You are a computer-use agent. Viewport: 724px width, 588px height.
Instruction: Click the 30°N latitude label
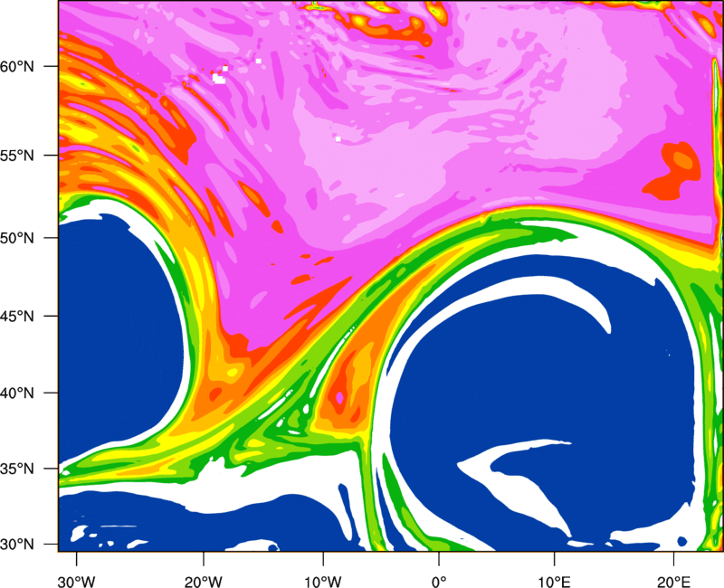(17, 545)
